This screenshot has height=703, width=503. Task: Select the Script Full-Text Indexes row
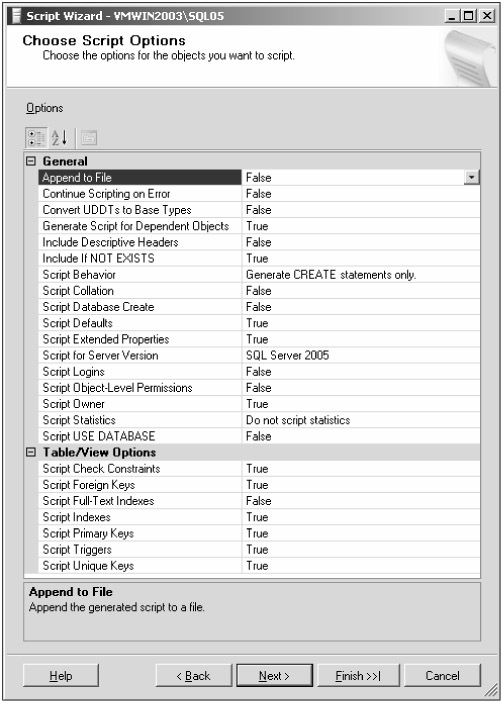259,501
